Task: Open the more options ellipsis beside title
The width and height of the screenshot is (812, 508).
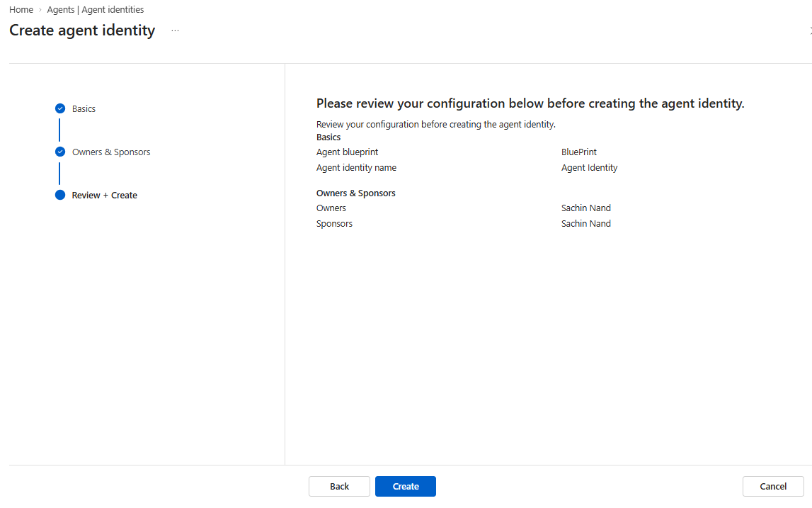Action: click(x=175, y=30)
